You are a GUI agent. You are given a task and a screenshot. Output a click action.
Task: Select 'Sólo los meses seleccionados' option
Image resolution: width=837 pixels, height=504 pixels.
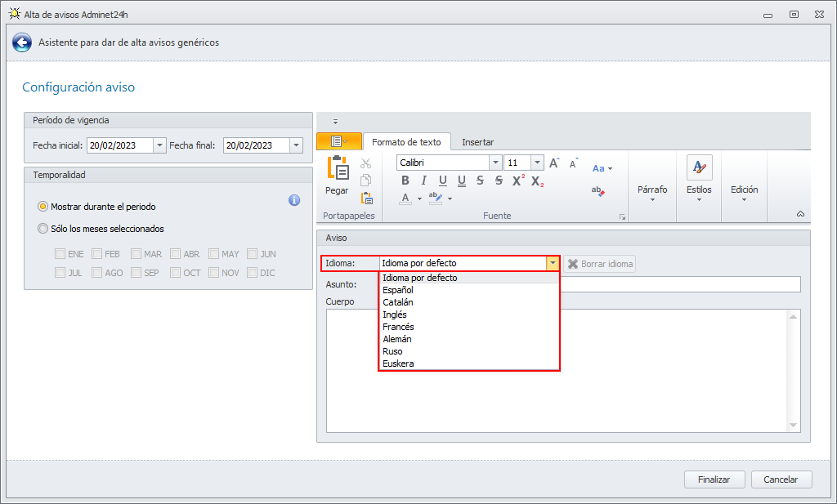[43, 229]
